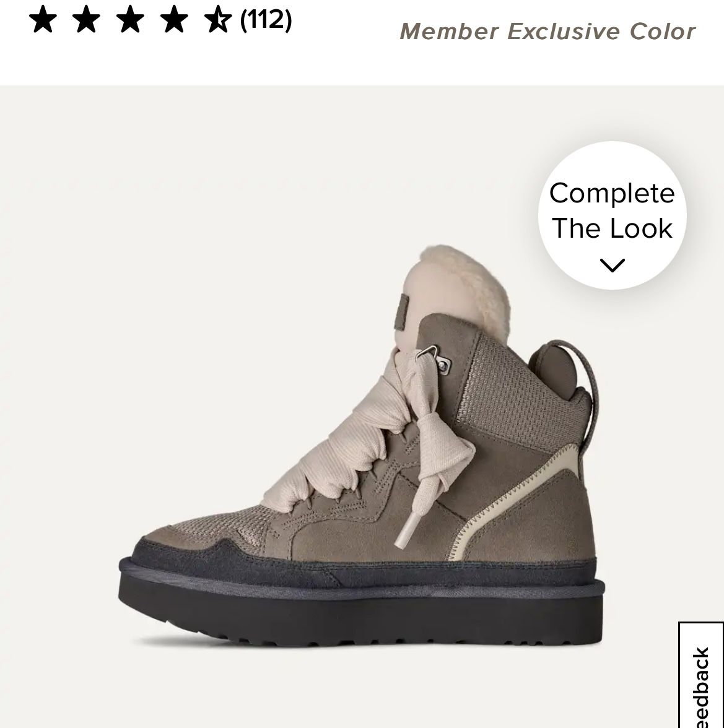
Task: Click the second rating star
Action: 86,20
